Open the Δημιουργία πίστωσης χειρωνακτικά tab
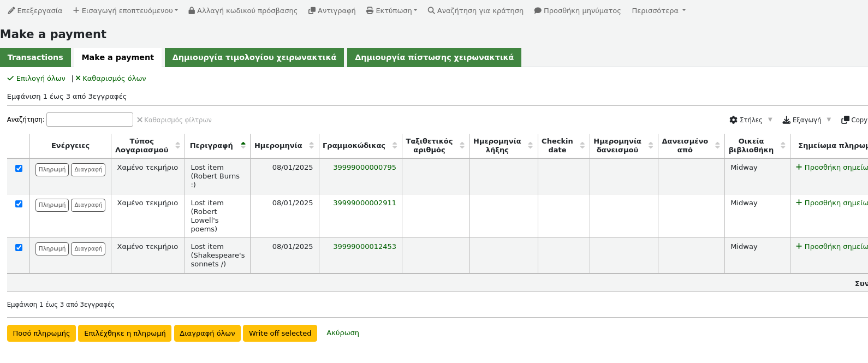The height and width of the screenshot is (363, 868). click(x=434, y=57)
